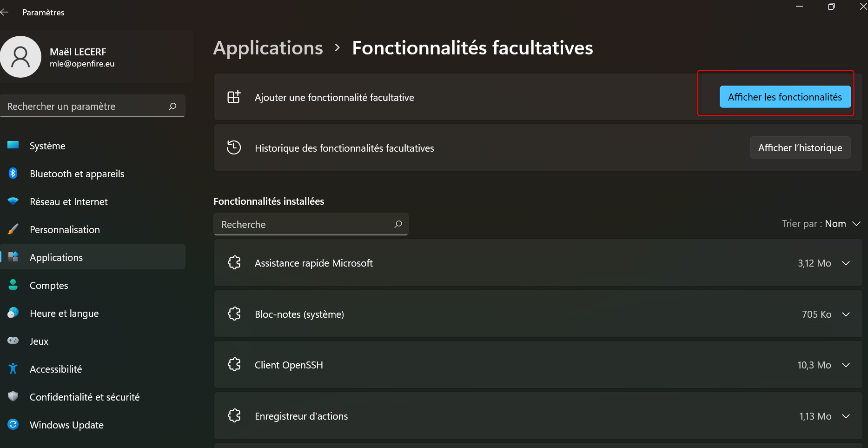Click Enregistreur d'actions feature name
Screen dimensions: 868x448
tap(301, 416)
